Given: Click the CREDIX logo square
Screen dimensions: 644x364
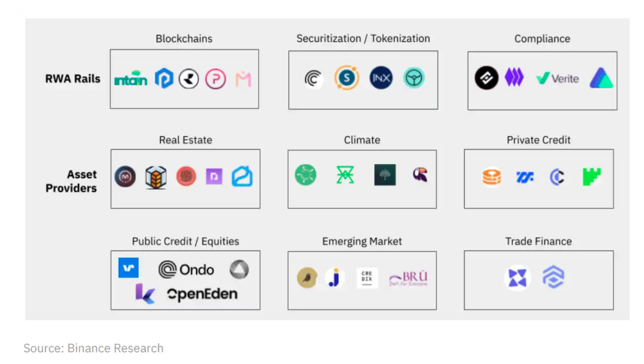Looking at the screenshot, I should 367,278.
